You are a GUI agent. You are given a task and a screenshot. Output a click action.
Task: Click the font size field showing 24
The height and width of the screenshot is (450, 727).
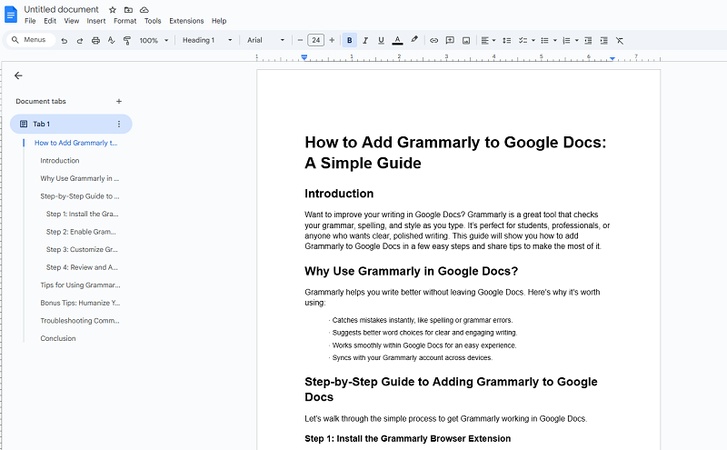tap(316, 40)
